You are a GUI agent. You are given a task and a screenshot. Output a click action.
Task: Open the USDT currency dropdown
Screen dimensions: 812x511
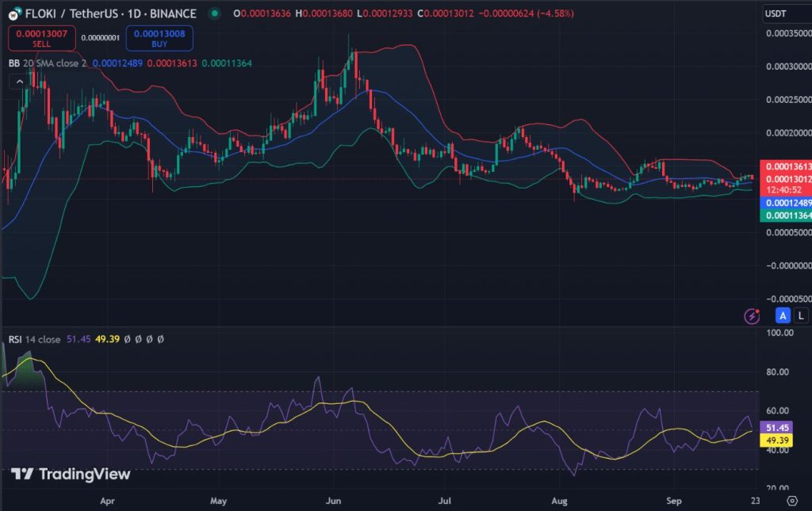[x=787, y=13]
